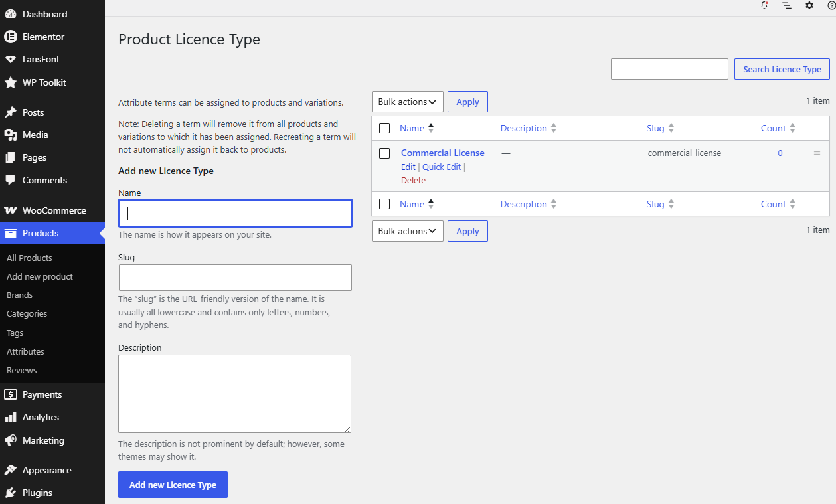Click the Media icon in sidebar

coord(11,135)
